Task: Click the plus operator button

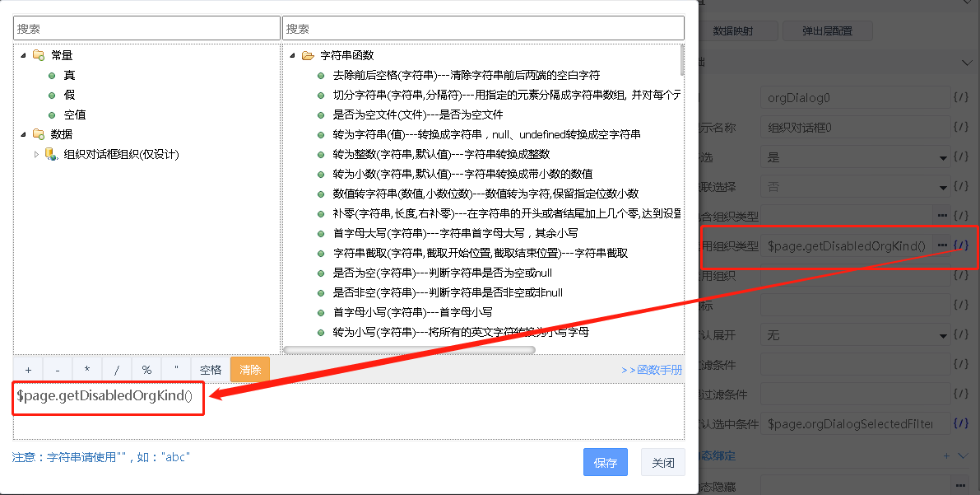Action: pos(28,370)
